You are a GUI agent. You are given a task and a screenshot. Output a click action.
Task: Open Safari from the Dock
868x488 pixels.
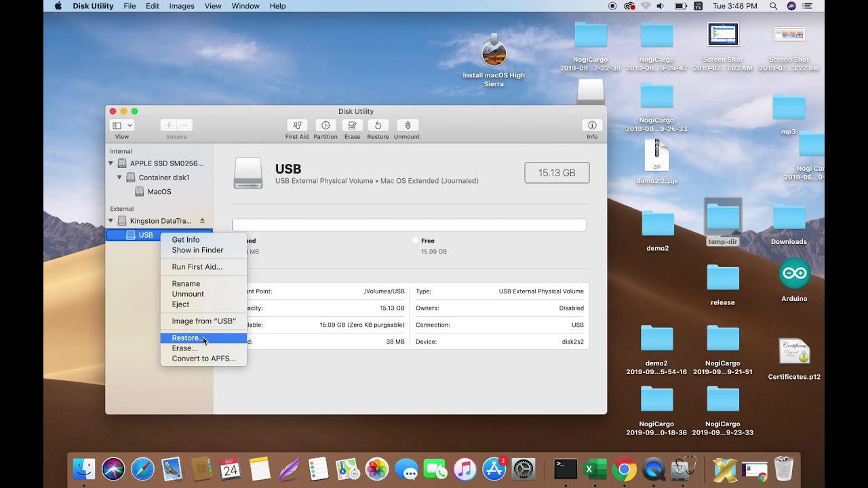(x=142, y=469)
